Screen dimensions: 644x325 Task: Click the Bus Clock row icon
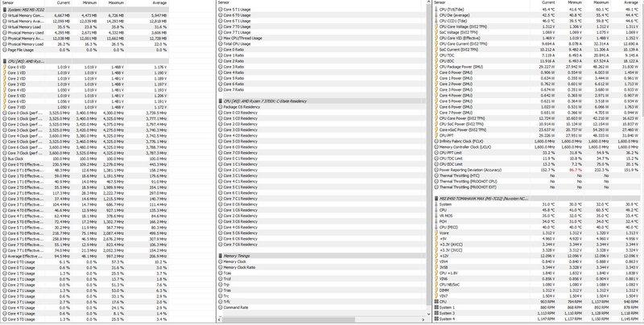click(x=5, y=158)
